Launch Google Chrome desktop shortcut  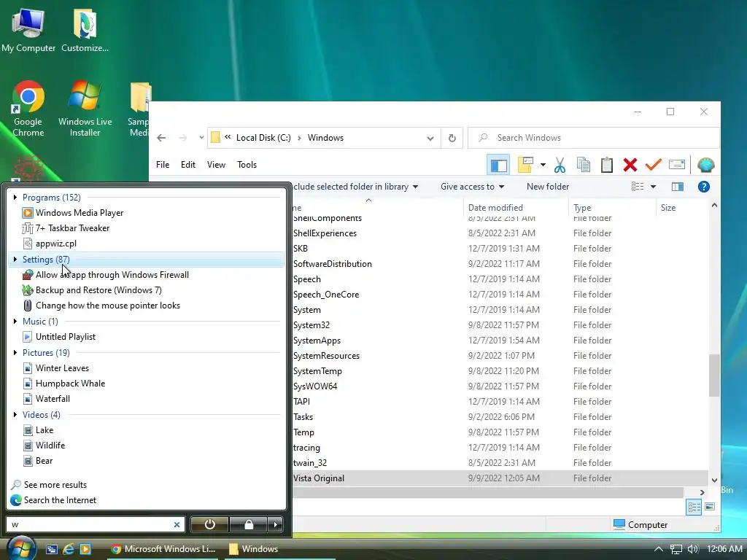28,109
